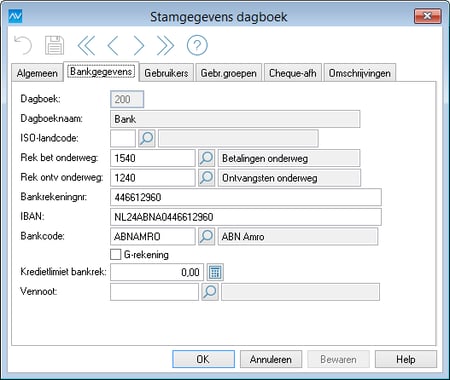This screenshot has width=450, height=380.
Task: Click the 'IBAN:' label
Action: pyautogui.click(x=32, y=216)
